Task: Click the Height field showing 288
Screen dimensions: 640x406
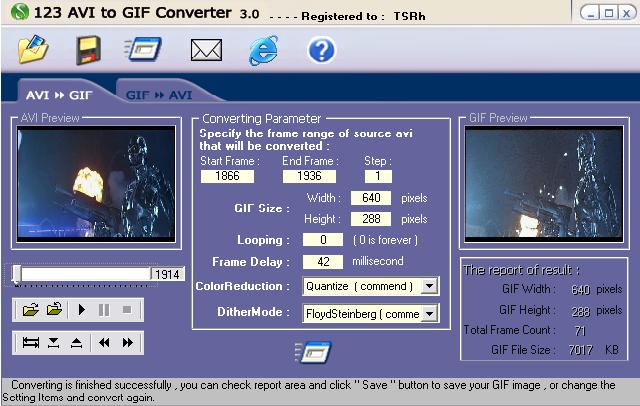Action: point(371,219)
